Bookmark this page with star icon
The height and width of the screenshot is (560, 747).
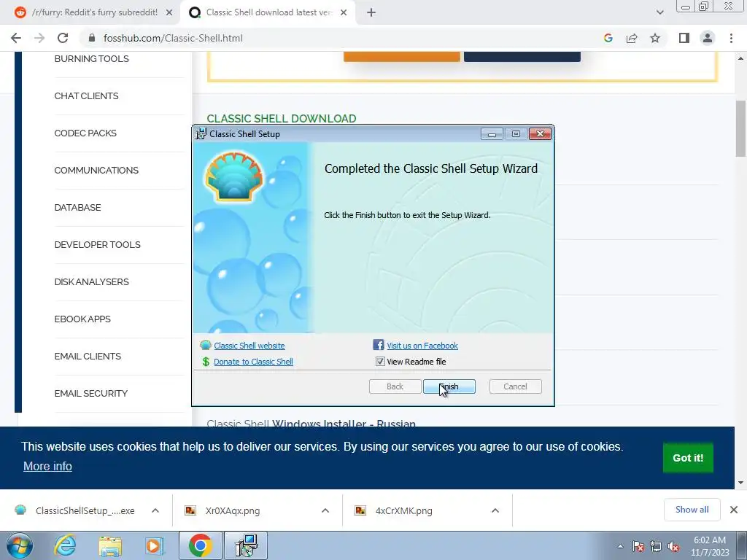pos(655,38)
